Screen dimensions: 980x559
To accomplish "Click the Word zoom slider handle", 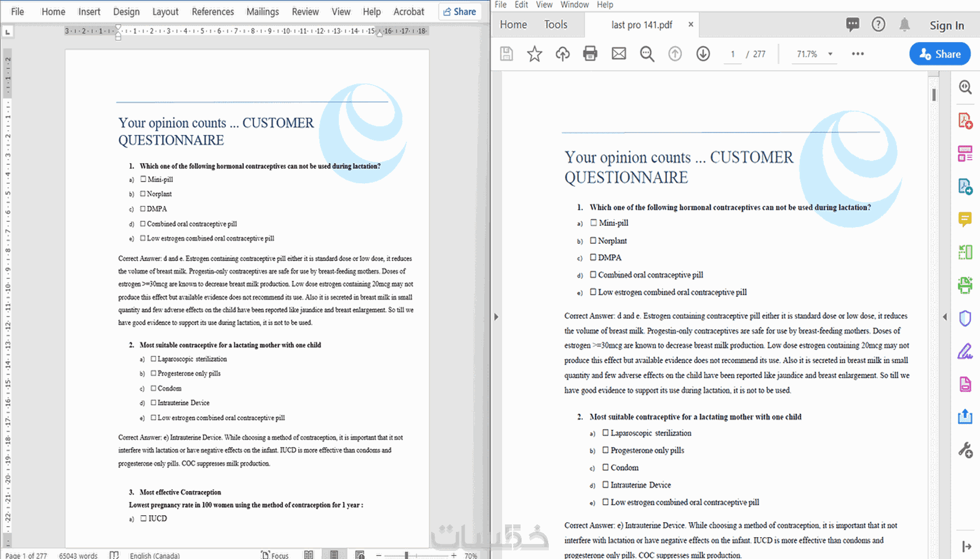I will [406, 555].
